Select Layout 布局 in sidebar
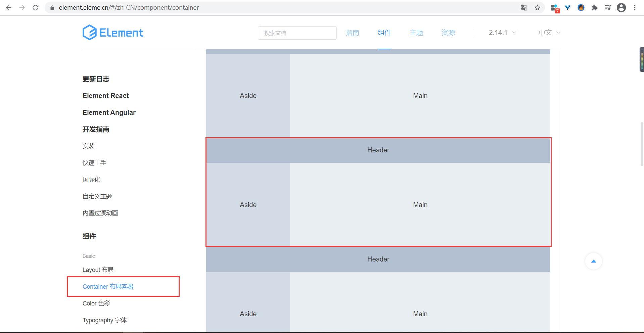The height and width of the screenshot is (333, 644). coord(98,270)
